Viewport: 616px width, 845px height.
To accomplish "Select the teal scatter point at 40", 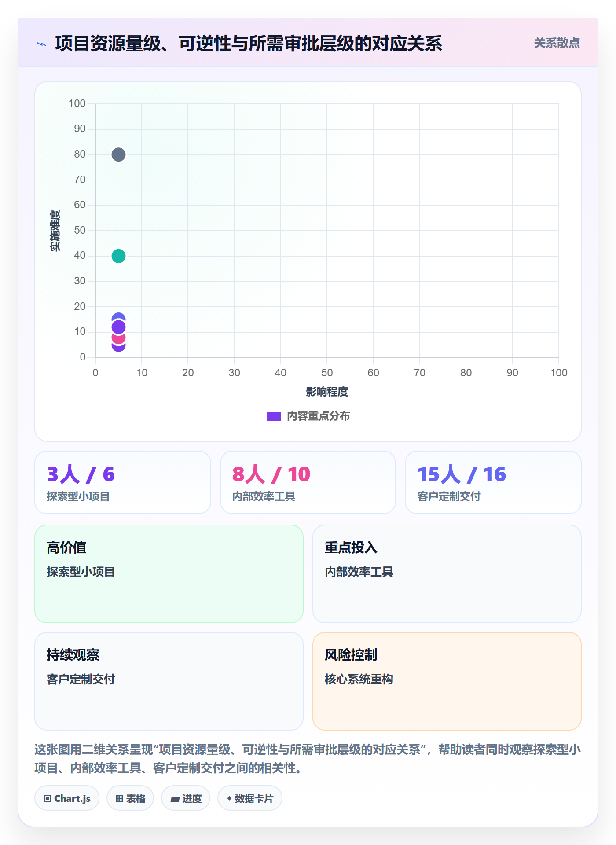I will coord(118,256).
